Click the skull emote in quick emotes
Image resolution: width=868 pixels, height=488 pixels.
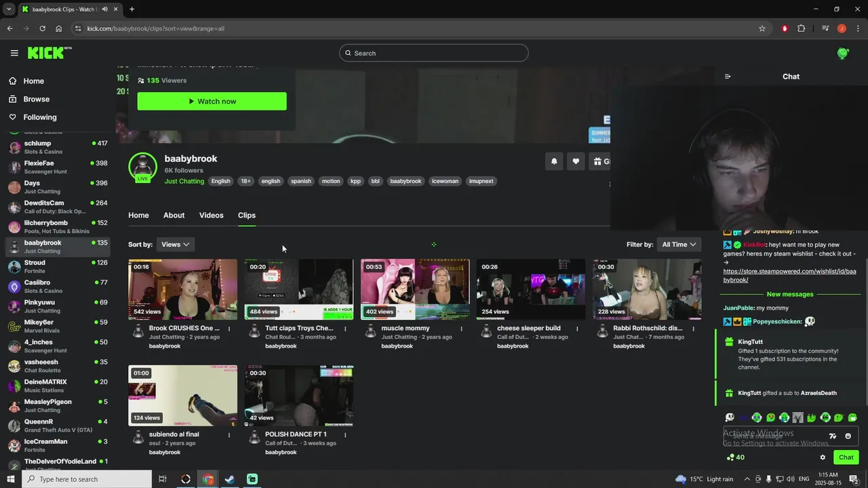730,418
